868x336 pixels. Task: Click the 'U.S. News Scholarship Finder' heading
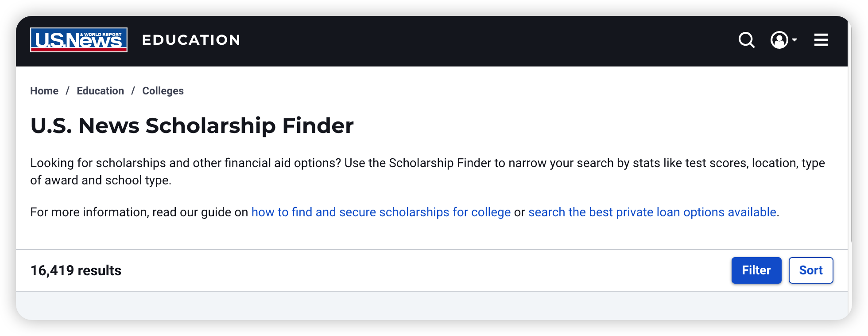click(x=192, y=126)
